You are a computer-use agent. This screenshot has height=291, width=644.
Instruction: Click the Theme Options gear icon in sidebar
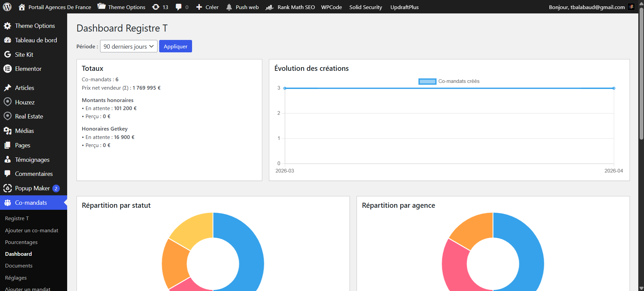click(x=7, y=26)
